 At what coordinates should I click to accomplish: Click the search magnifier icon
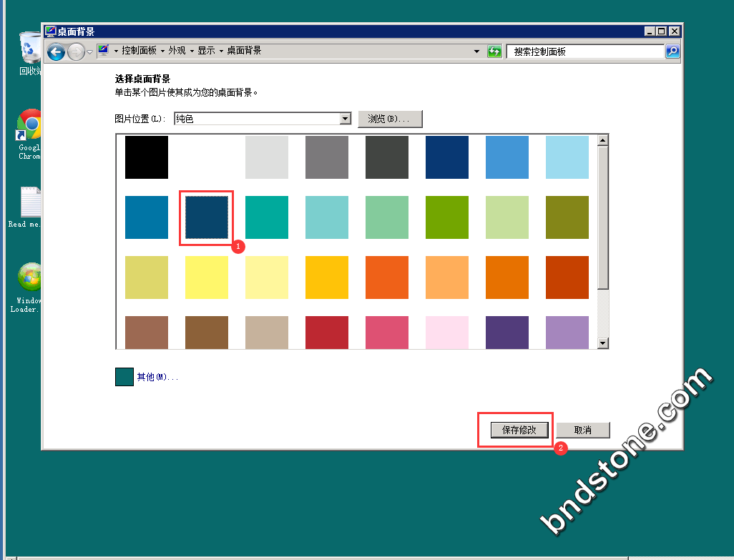click(x=672, y=51)
